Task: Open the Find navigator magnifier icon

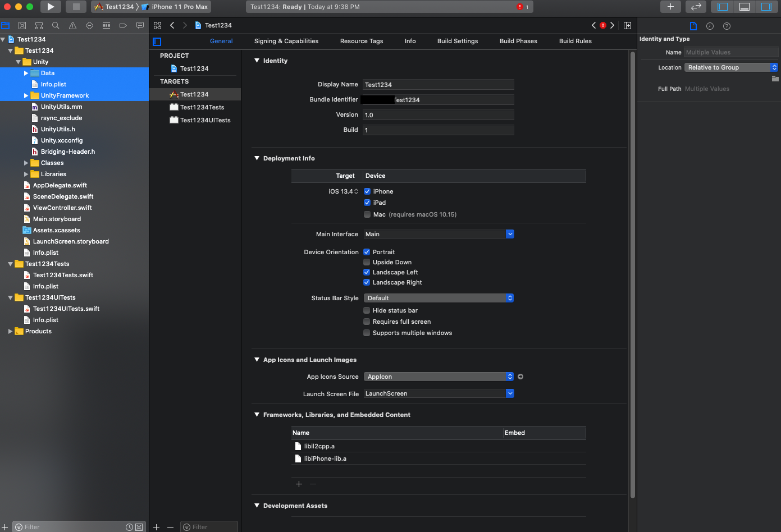Action: pos(56,25)
